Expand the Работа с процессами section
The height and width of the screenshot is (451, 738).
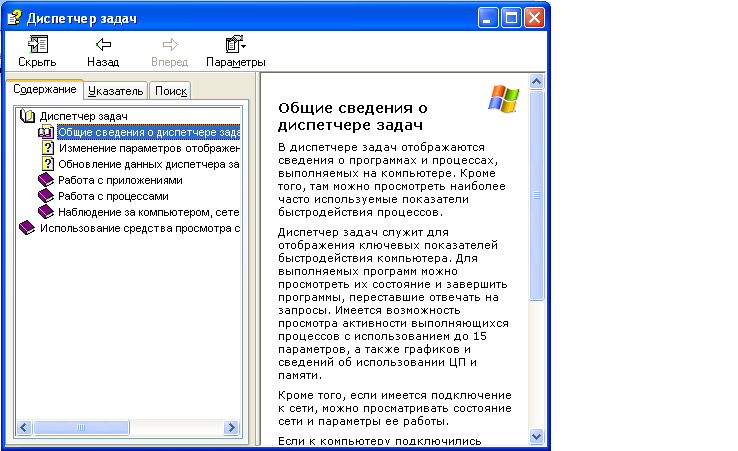click(x=113, y=196)
